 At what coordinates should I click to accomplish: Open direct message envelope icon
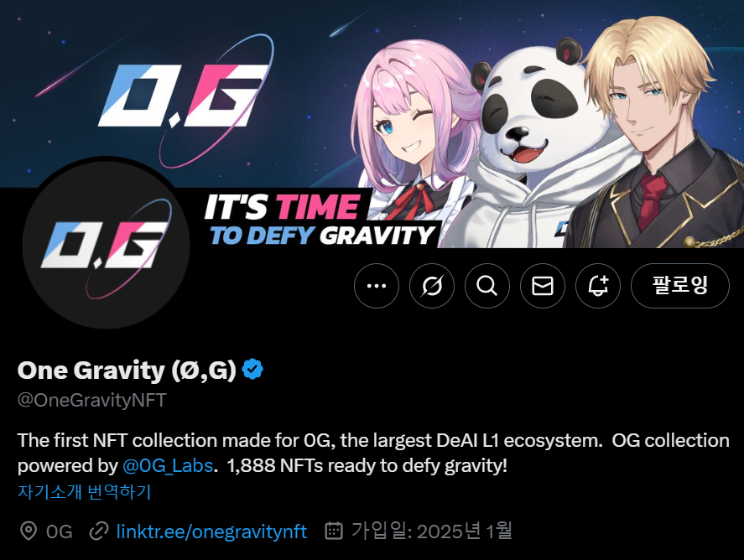coord(543,286)
